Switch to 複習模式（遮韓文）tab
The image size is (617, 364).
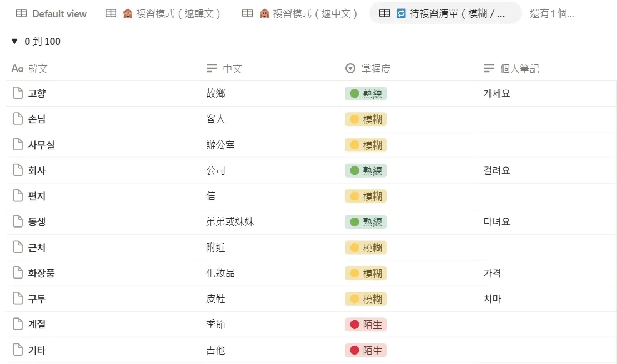point(163,13)
